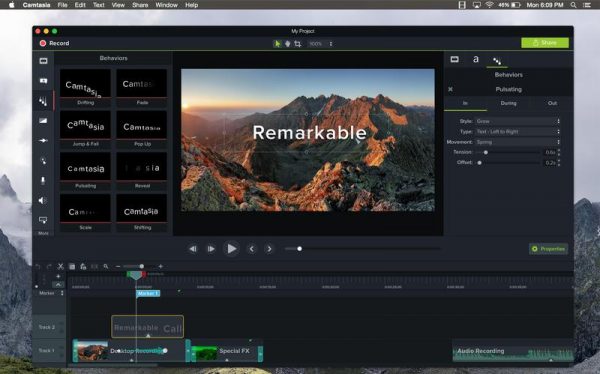Image resolution: width=600 pixels, height=374 pixels.
Task: Toggle the Properties panel button
Action: tap(549, 249)
